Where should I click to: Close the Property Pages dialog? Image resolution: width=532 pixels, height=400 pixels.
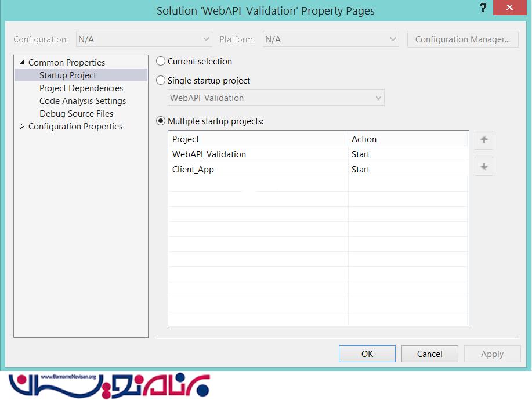[509, 8]
